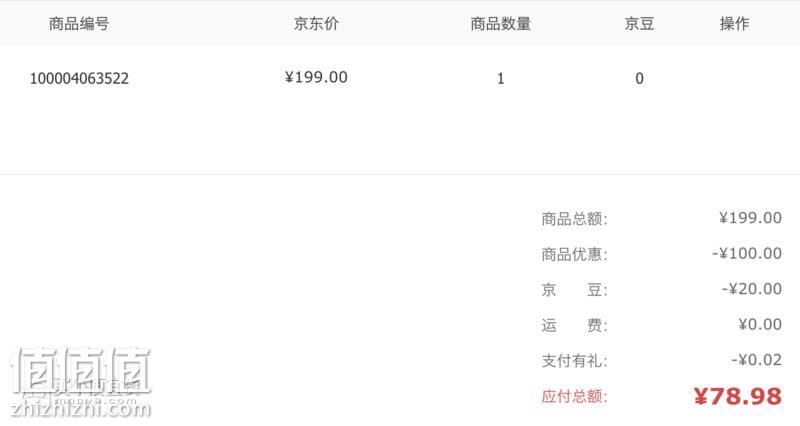This screenshot has height=426, width=800.
Task: Click the ¥0.00 shipping fee amount
Action: tap(760, 324)
